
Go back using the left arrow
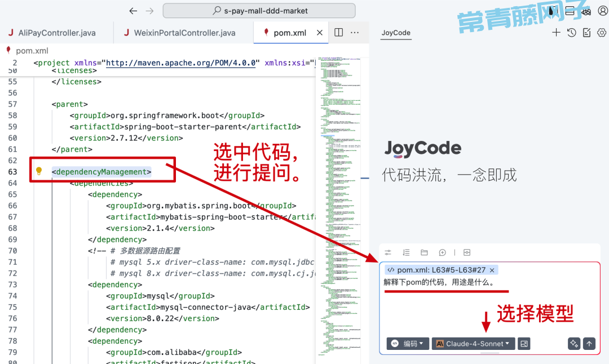(x=133, y=11)
